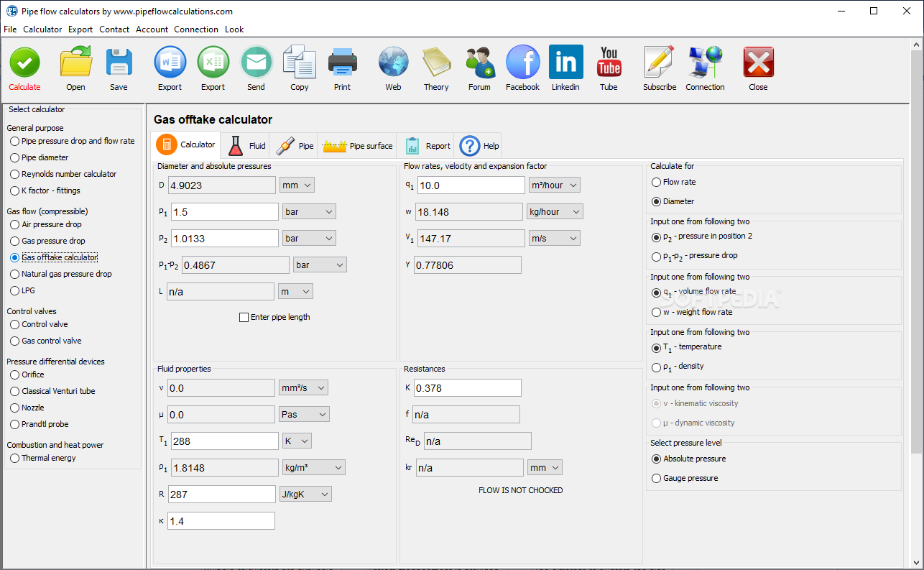Open the Linkedin icon

565,63
